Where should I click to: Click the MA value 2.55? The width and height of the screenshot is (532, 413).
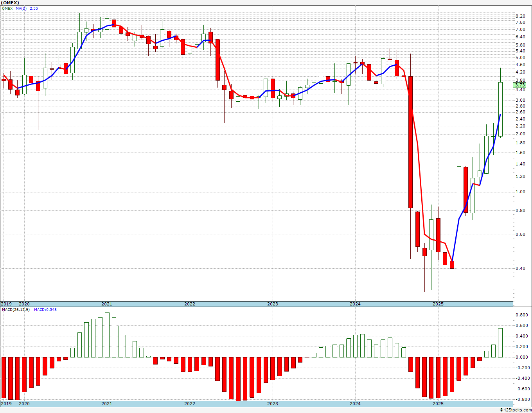click(34, 8)
